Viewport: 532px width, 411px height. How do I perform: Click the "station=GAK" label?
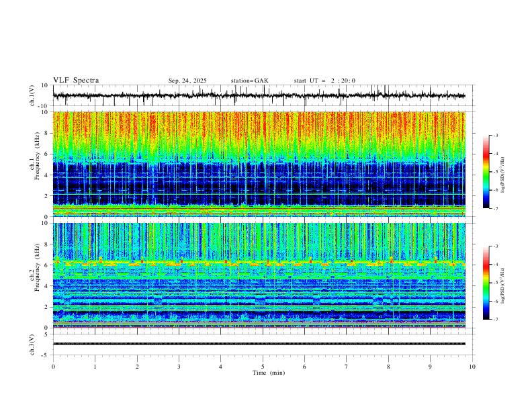(249, 81)
